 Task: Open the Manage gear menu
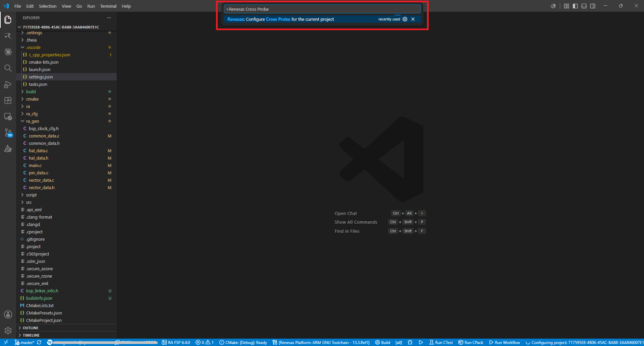[x=8, y=331]
